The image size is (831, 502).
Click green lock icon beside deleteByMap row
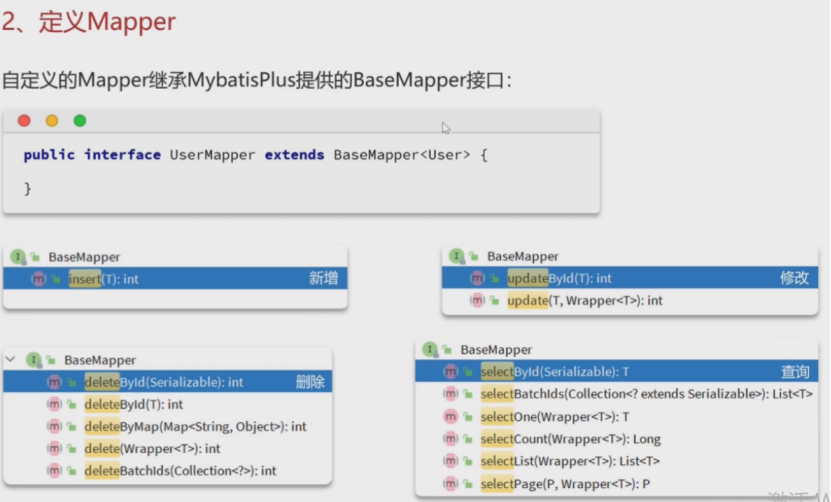72,427
